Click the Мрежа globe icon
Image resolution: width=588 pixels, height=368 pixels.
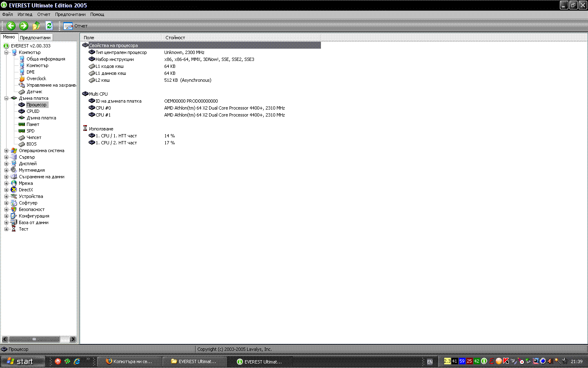tap(14, 183)
